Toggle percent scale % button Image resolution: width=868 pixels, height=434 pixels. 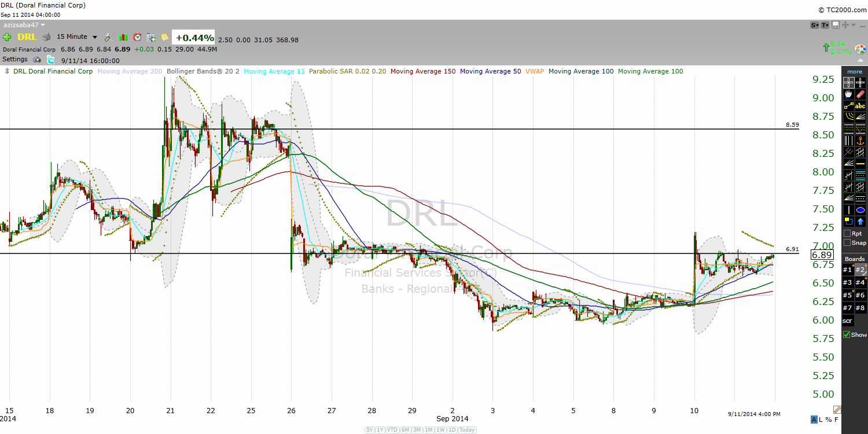(x=829, y=420)
